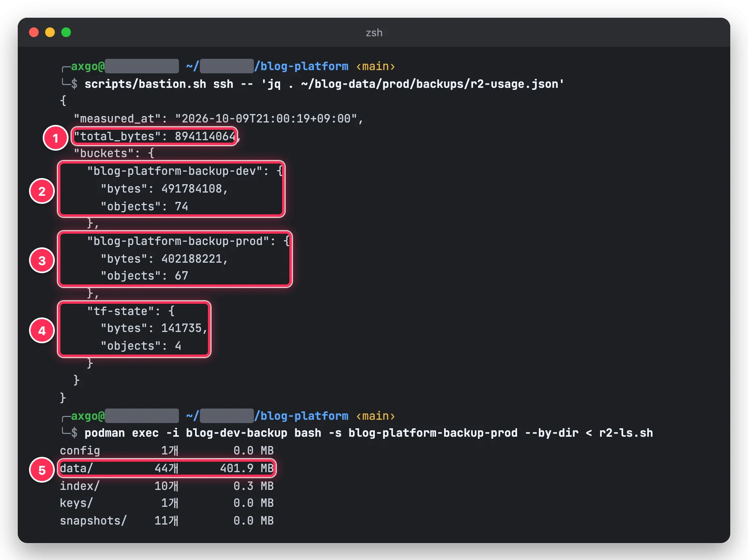This screenshot has height=560, width=748.
Task: Click the 401.9 MB size value
Action: [x=247, y=468]
